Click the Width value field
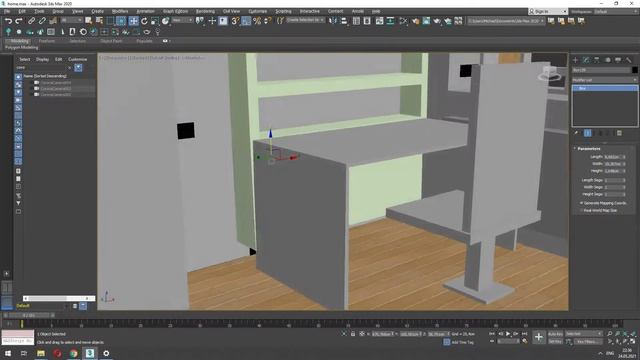 pyautogui.click(x=613, y=164)
